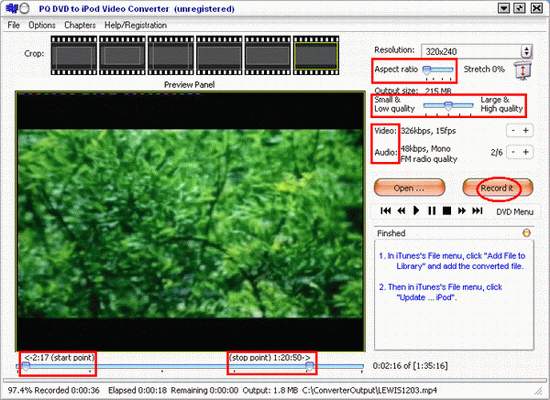Increase audio quality with plus button
The width and height of the screenshot is (550, 400).
pyautogui.click(x=525, y=152)
